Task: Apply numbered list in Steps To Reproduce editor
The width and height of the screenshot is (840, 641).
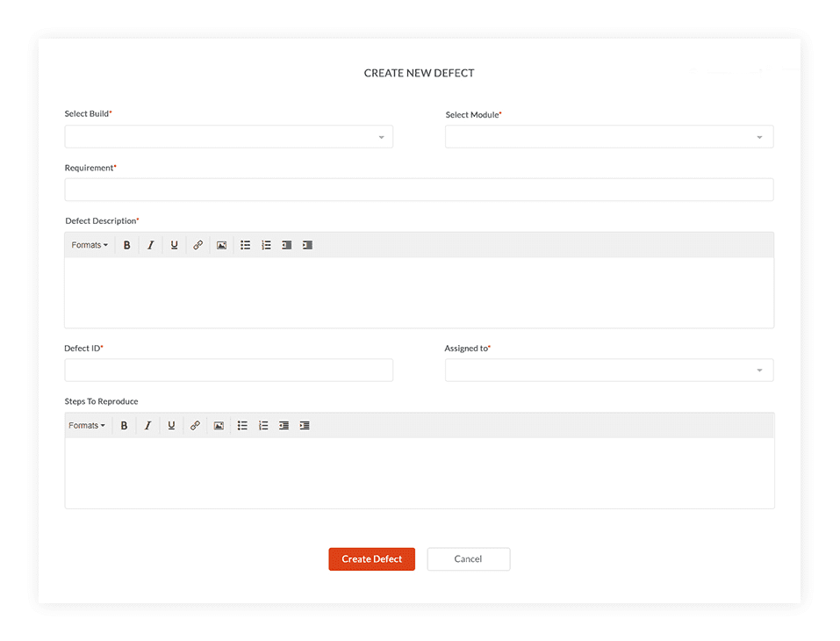Action: click(263, 426)
